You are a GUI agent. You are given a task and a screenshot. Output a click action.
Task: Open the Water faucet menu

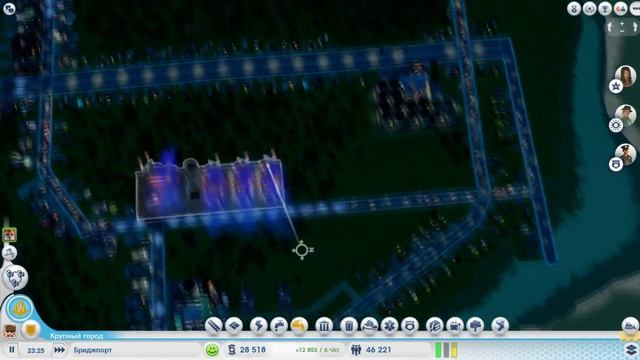[x=279, y=326]
